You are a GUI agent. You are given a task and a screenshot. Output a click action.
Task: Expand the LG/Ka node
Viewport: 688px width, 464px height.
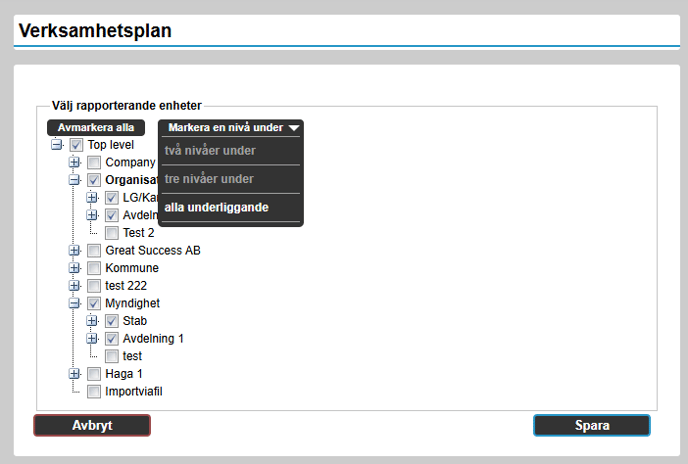click(x=92, y=198)
